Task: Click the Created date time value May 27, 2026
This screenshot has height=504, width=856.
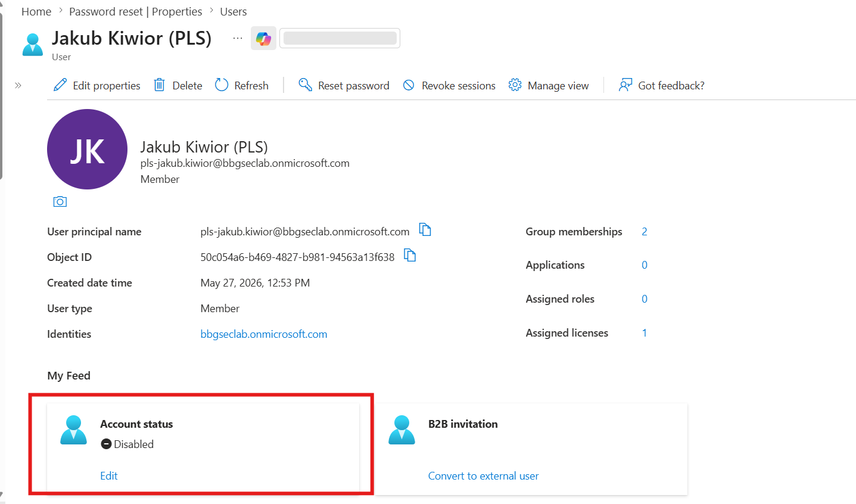Action: [x=255, y=283]
